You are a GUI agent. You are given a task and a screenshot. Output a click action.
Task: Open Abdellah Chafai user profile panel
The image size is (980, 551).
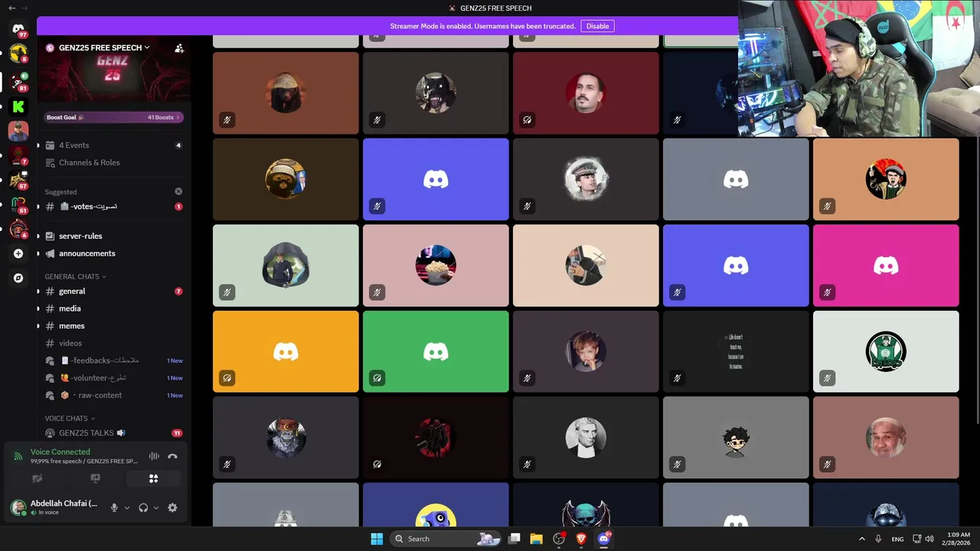click(x=56, y=507)
